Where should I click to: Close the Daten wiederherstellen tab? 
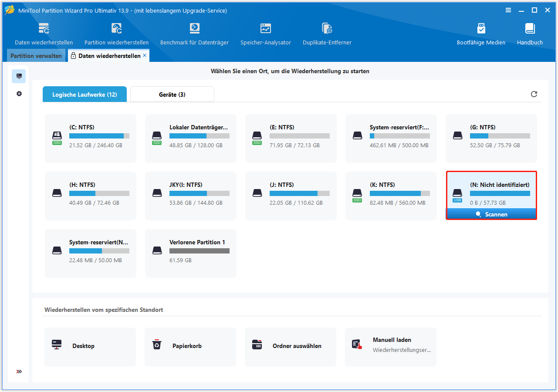click(x=145, y=56)
